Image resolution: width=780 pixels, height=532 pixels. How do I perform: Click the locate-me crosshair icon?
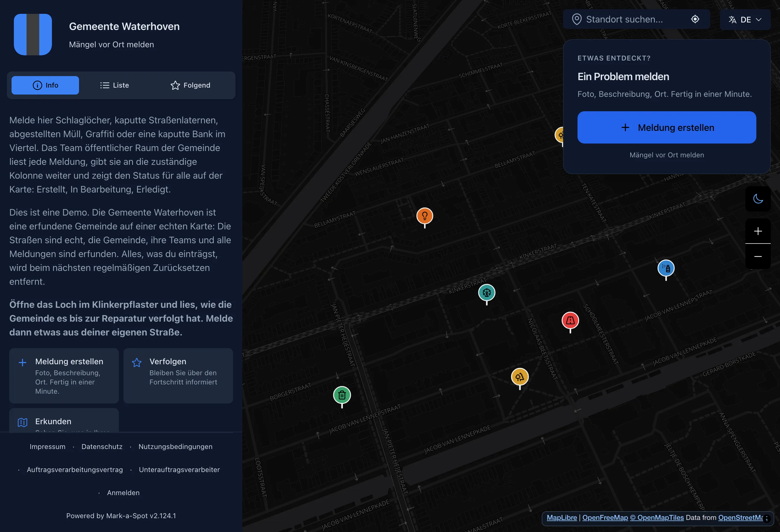(x=695, y=19)
